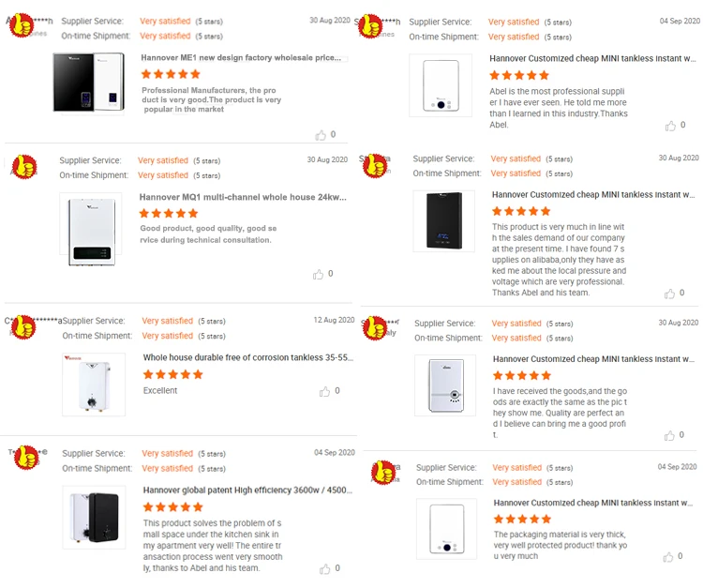This screenshot has width=703, height=588.
Task: Open MINI tankless title above the Abel review
Action: (x=593, y=58)
